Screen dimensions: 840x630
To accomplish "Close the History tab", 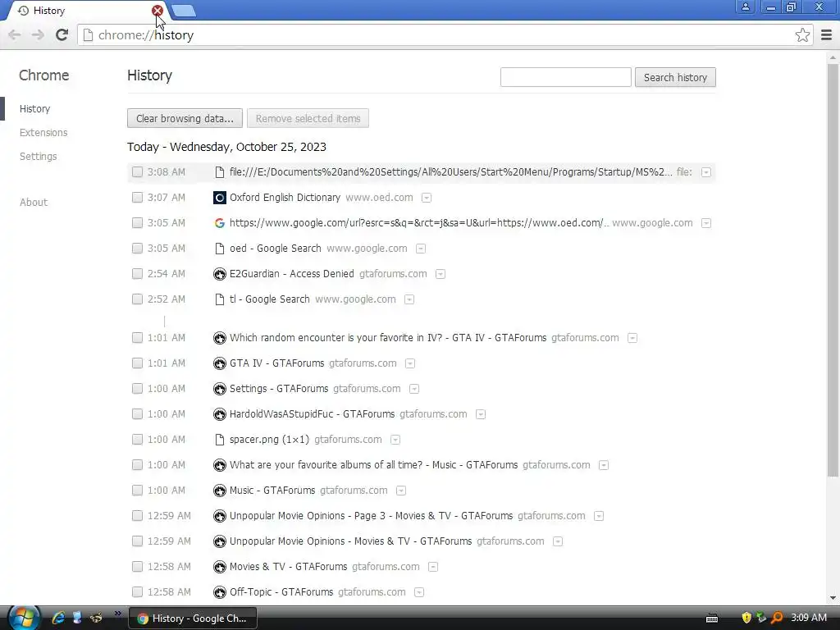I will pos(157,10).
